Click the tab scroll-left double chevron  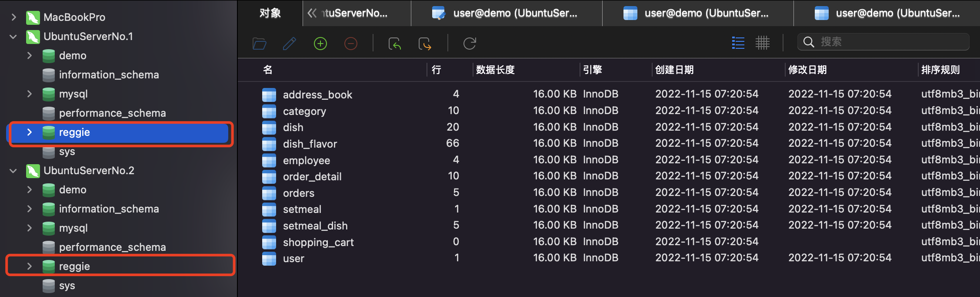(312, 13)
